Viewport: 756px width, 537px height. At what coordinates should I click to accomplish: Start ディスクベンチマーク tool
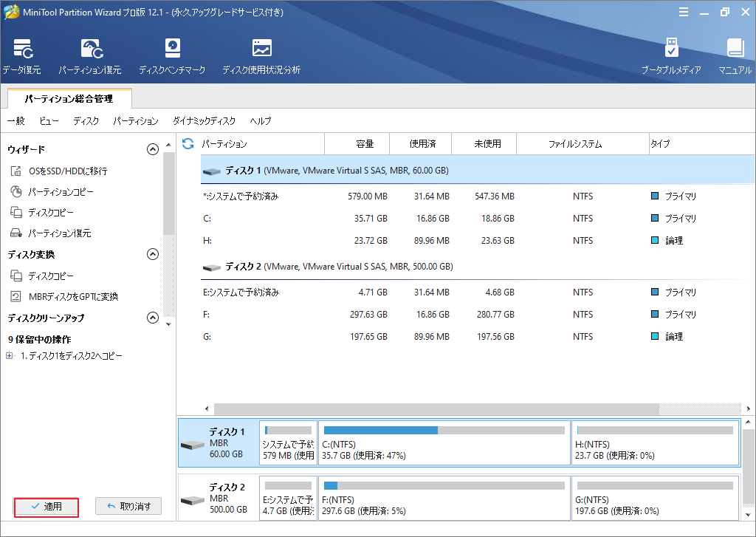[172, 55]
